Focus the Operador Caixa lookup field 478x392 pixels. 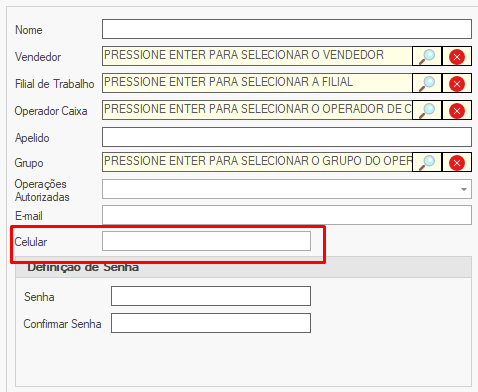click(257, 110)
